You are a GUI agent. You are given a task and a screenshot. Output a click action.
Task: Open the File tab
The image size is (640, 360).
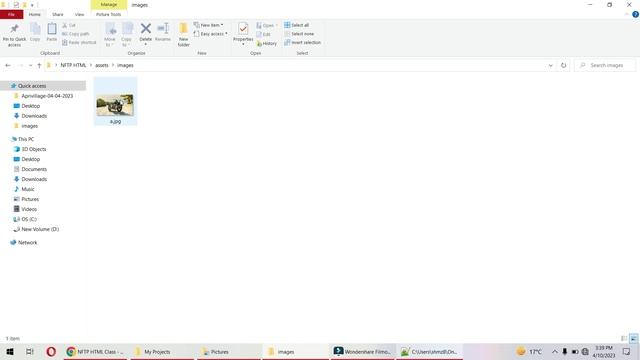click(11, 14)
